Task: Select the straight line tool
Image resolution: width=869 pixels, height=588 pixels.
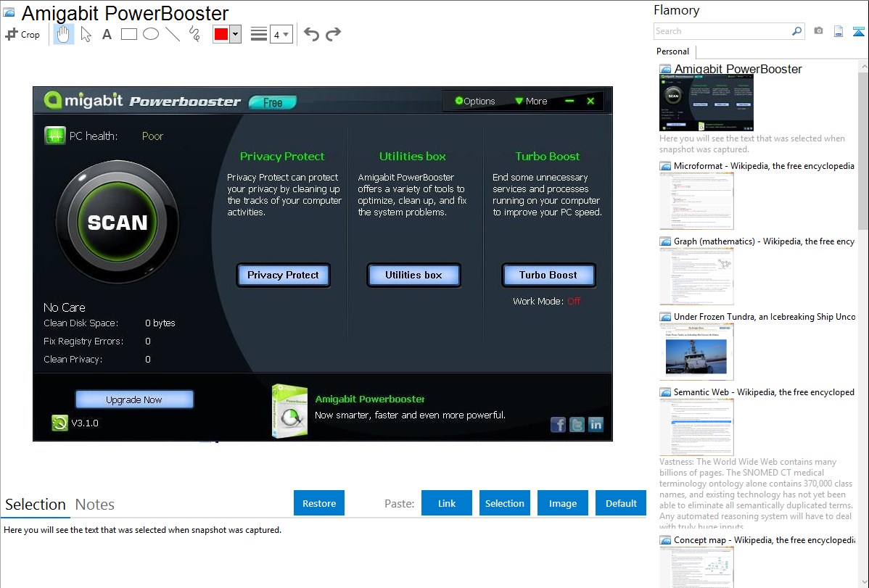Action: tap(173, 34)
